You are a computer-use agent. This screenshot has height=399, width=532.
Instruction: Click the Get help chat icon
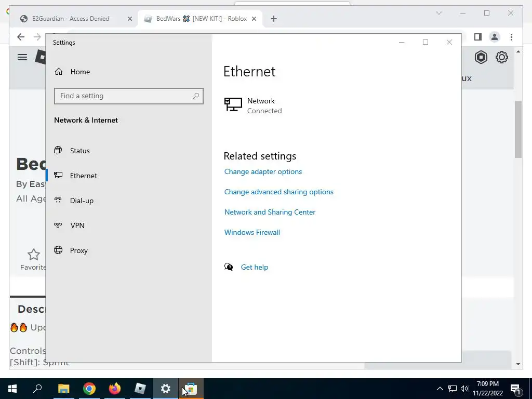tap(229, 267)
